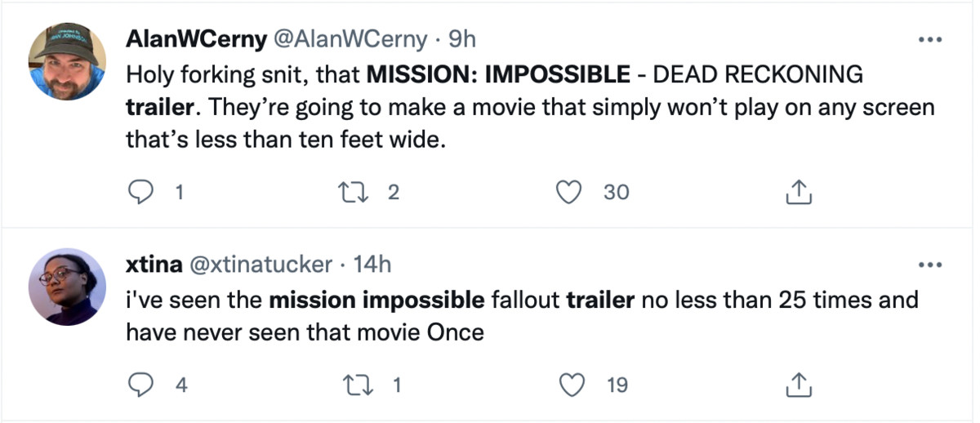Share xtina's tweet via share icon
The height and width of the screenshot is (423, 980).
pyautogui.click(x=797, y=385)
